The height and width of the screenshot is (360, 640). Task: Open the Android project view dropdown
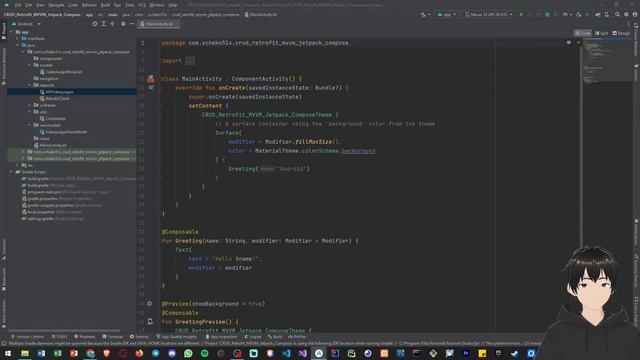coord(27,24)
